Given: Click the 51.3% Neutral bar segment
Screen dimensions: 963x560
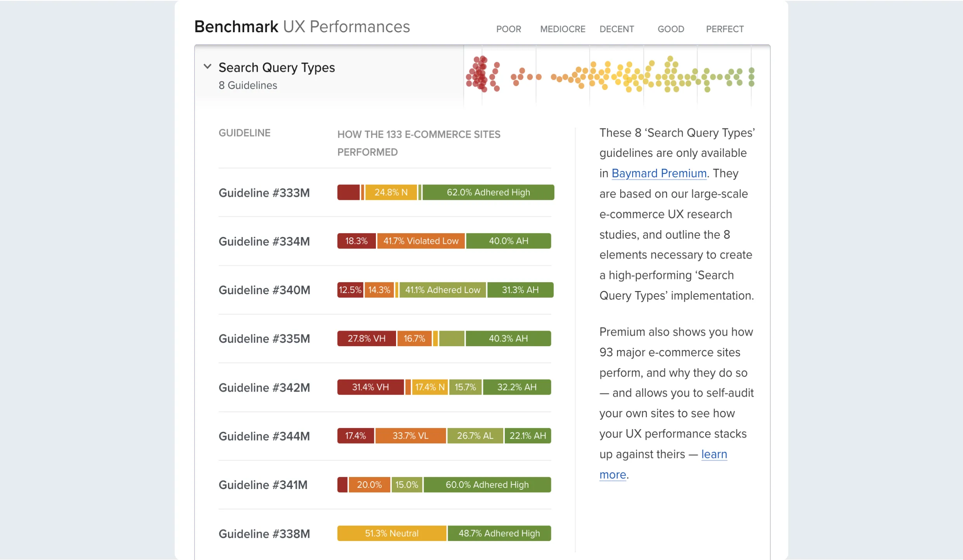Looking at the screenshot, I should click(x=391, y=533).
